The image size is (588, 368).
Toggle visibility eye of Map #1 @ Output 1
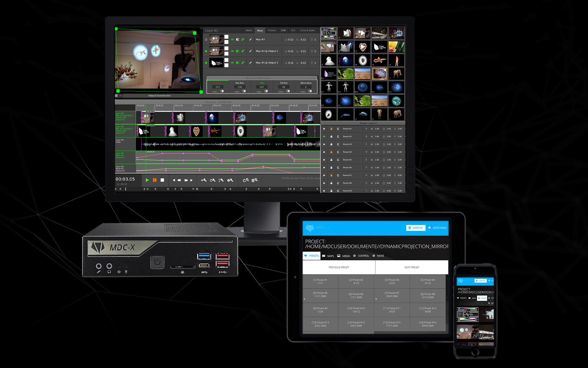click(233, 63)
